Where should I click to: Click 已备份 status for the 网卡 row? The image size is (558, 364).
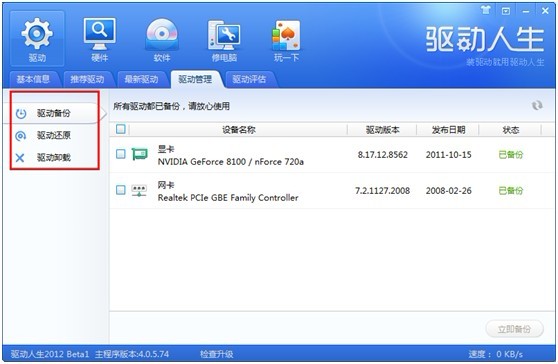click(x=511, y=191)
